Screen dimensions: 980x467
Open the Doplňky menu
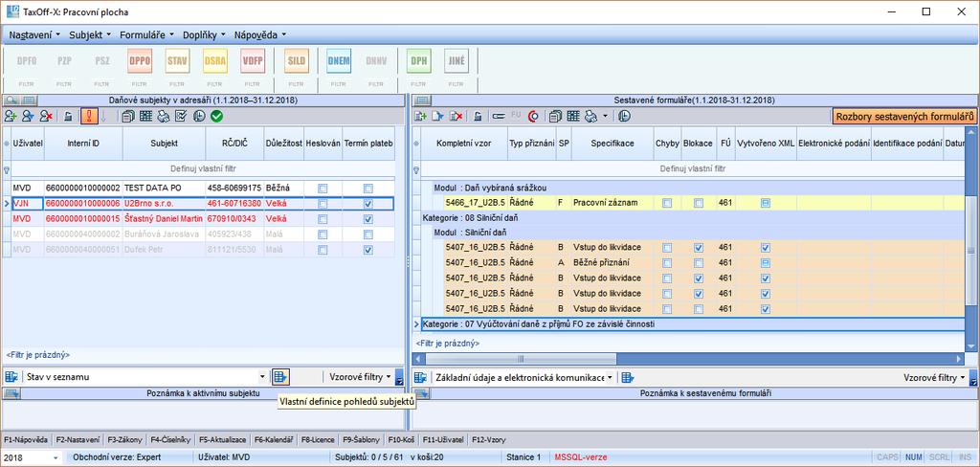[205, 35]
